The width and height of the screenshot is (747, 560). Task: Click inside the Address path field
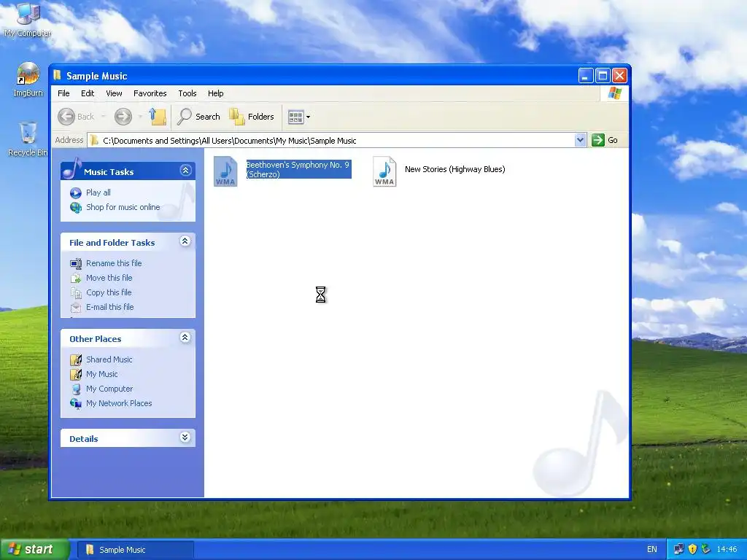click(x=330, y=141)
